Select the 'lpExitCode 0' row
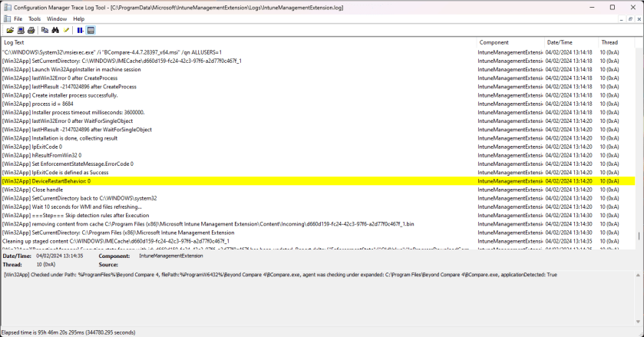The image size is (644, 337). point(319,147)
